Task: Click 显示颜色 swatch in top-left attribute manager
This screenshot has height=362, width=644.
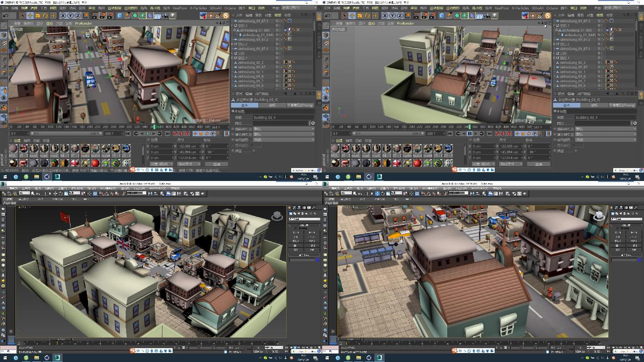Action: pos(257,145)
